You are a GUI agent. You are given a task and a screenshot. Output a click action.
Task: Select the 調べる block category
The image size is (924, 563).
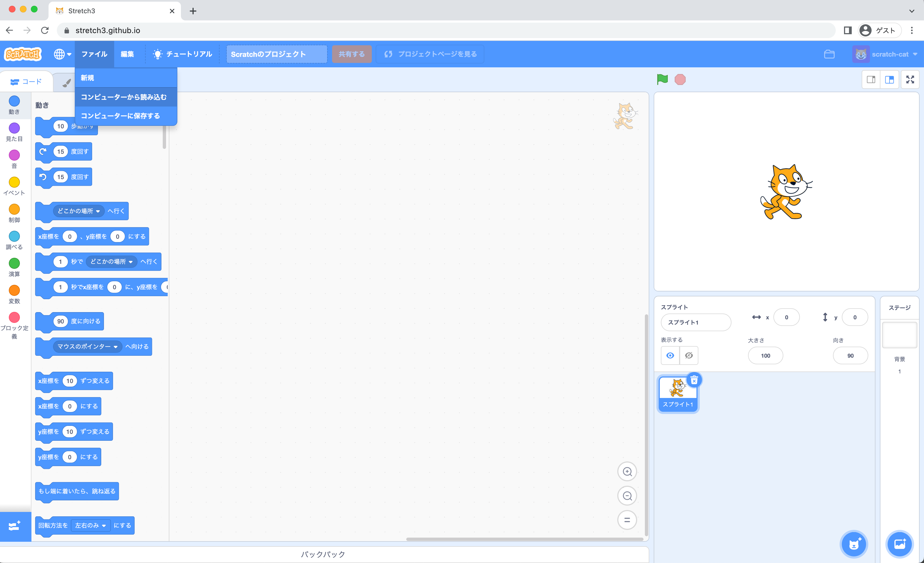[14, 240]
